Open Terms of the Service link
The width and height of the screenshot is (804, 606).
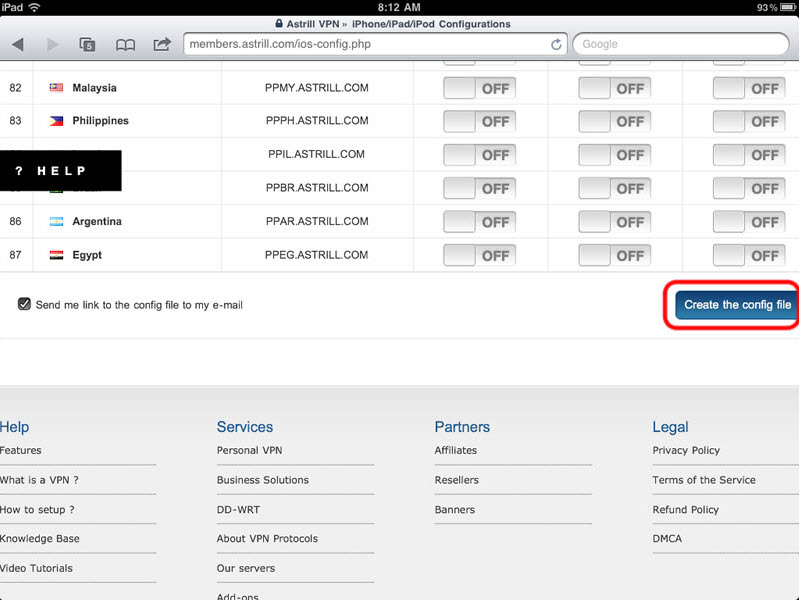[x=704, y=480]
